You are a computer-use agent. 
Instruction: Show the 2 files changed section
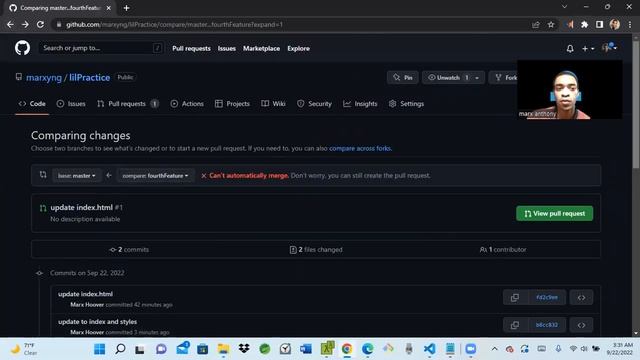tap(316, 249)
